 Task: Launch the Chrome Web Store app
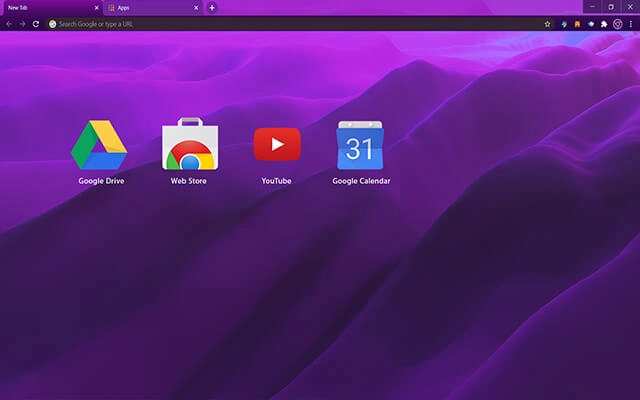click(x=190, y=144)
